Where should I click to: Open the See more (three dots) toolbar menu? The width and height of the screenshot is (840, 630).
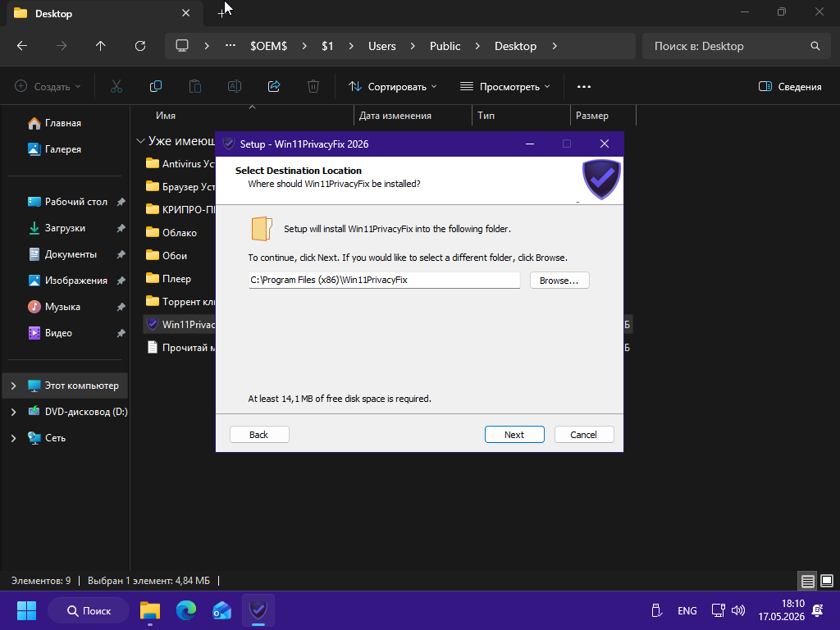click(x=584, y=86)
